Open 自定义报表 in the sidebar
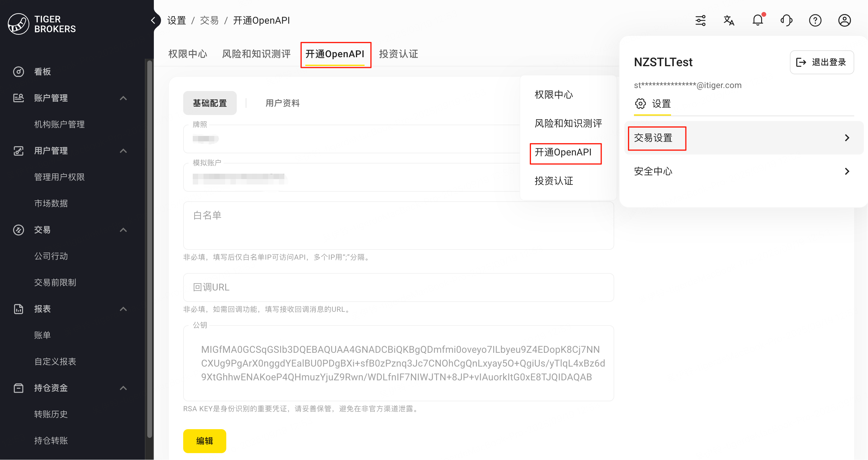This screenshot has width=868, height=460. (x=55, y=362)
